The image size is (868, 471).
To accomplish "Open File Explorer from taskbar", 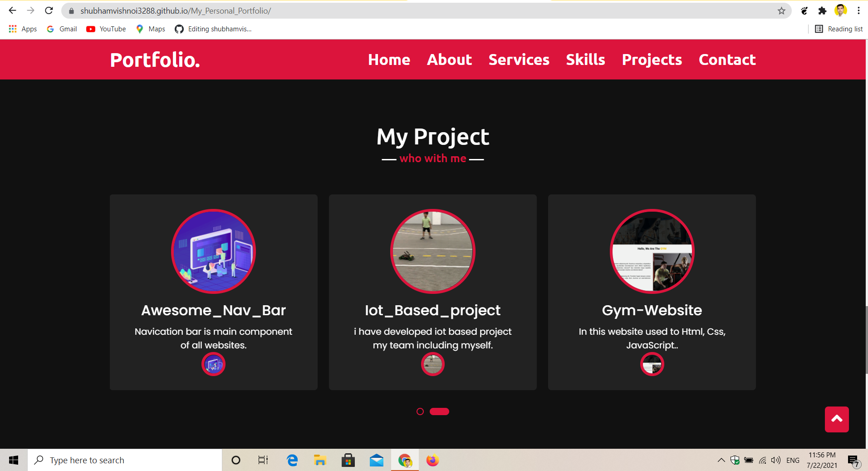I will pos(320,460).
